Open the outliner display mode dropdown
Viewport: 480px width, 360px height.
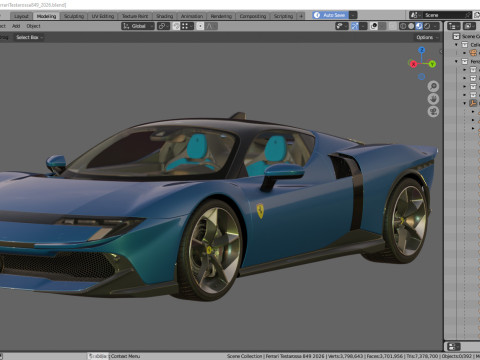470,26
